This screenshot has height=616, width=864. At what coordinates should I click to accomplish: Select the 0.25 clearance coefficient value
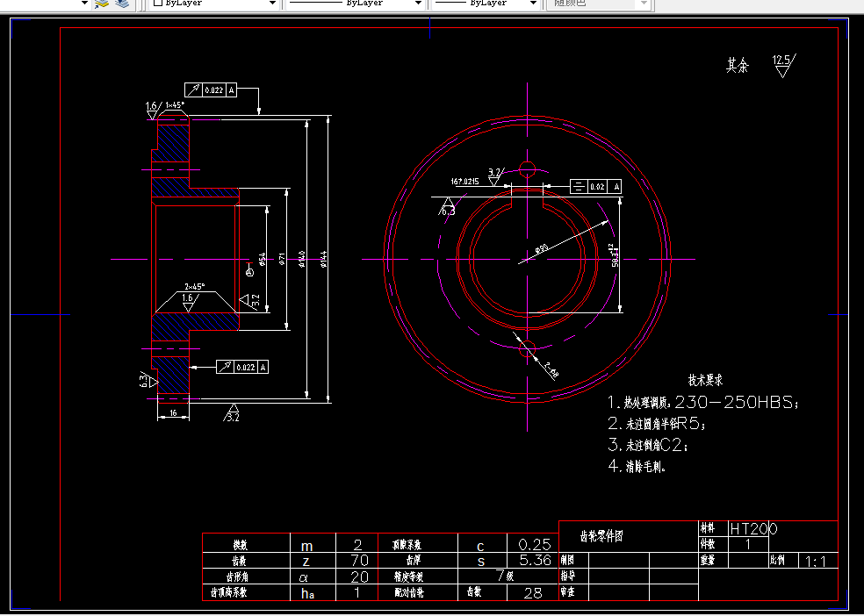pos(535,544)
